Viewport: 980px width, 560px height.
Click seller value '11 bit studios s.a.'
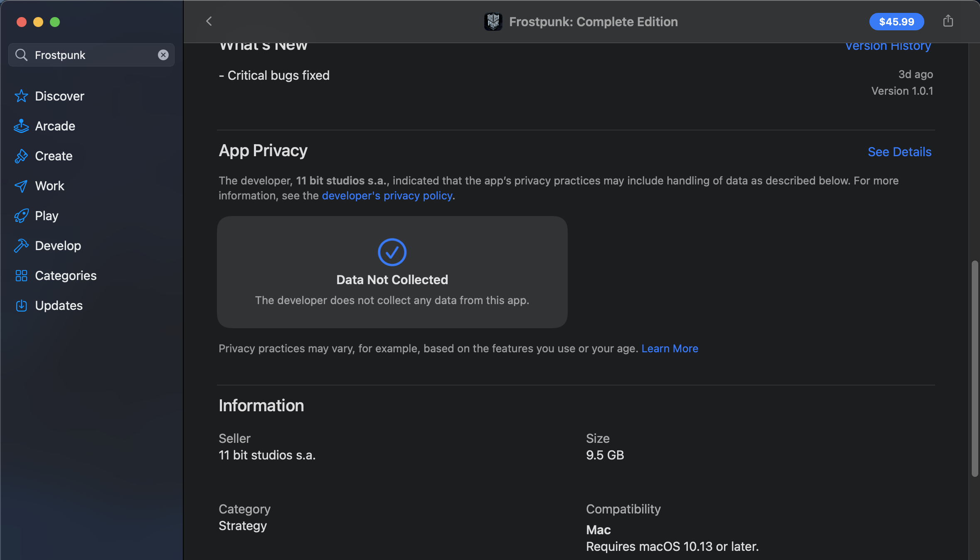(x=267, y=455)
